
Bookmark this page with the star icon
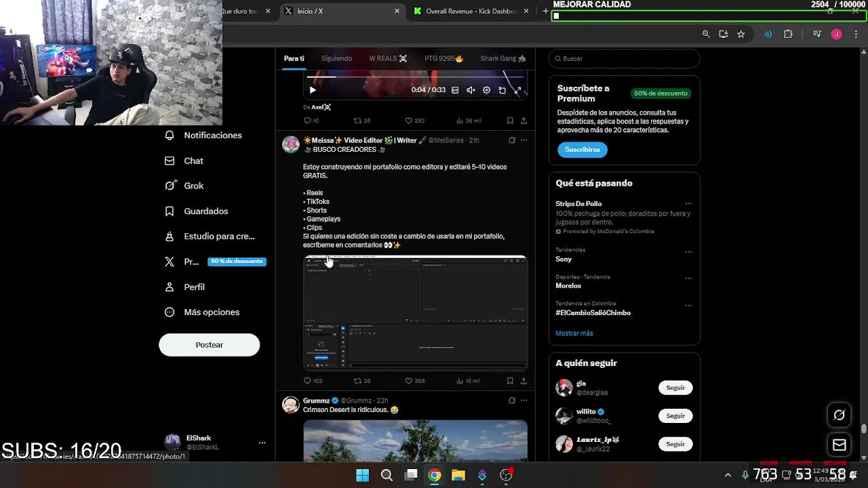741,34
